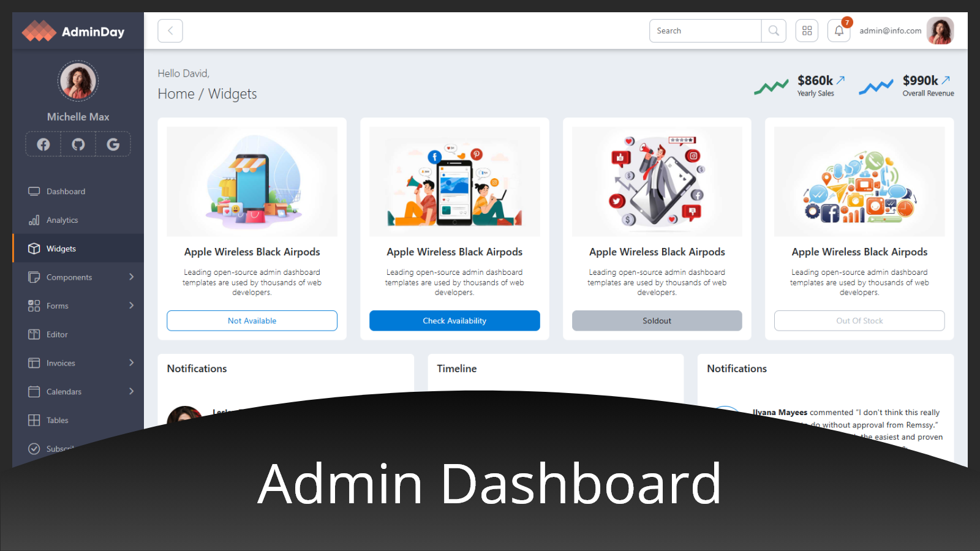Open the apps grid icon in header

(807, 31)
